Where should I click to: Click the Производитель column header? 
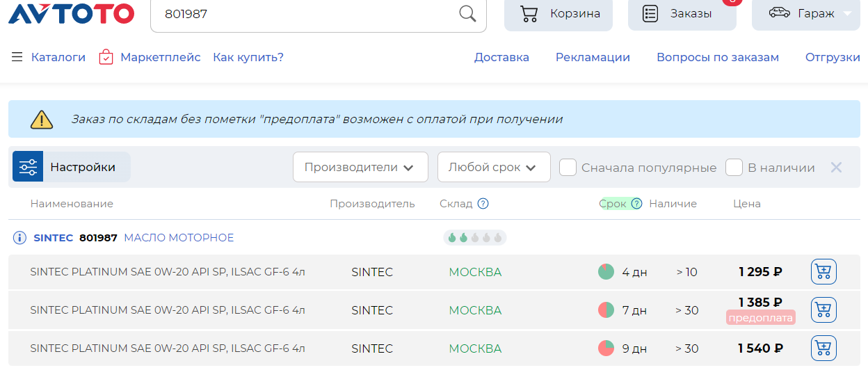372,204
